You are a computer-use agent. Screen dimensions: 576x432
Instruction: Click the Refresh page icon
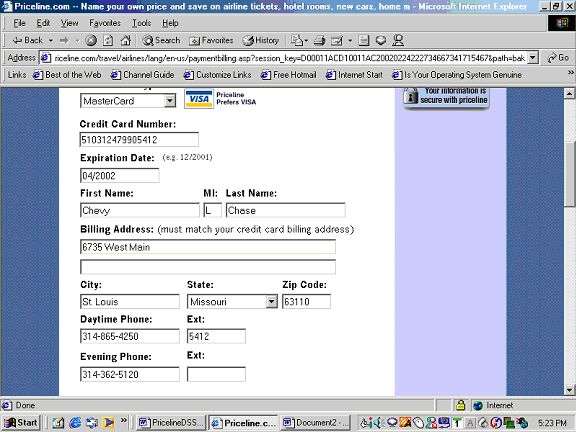(x=108, y=40)
